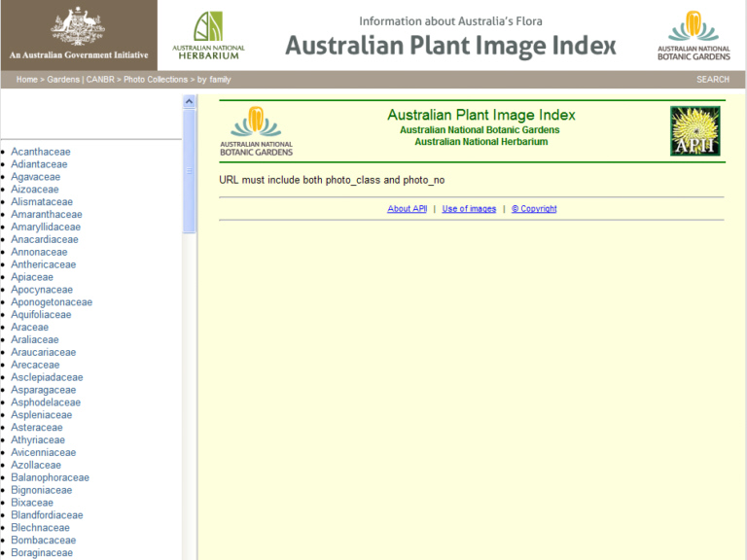This screenshot has width=747, height=560.
Task: Select the Boraginaceae family
Action: click(x=42, y=553)
